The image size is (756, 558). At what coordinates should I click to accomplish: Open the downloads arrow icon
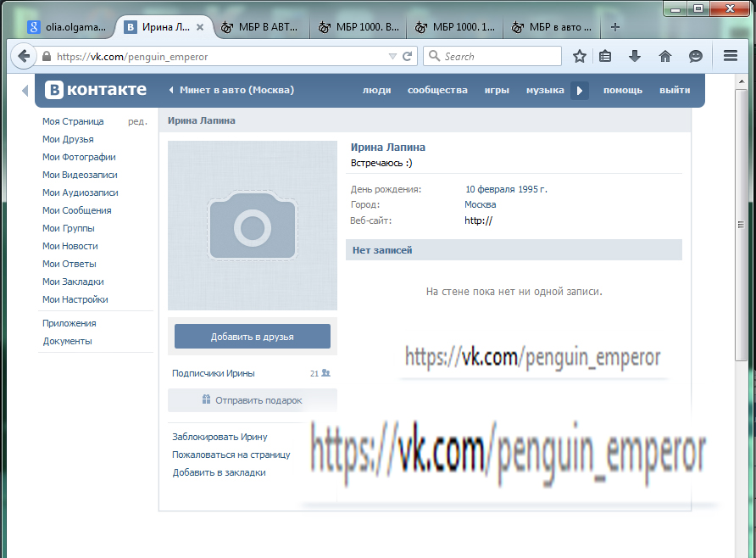[635, 57]
